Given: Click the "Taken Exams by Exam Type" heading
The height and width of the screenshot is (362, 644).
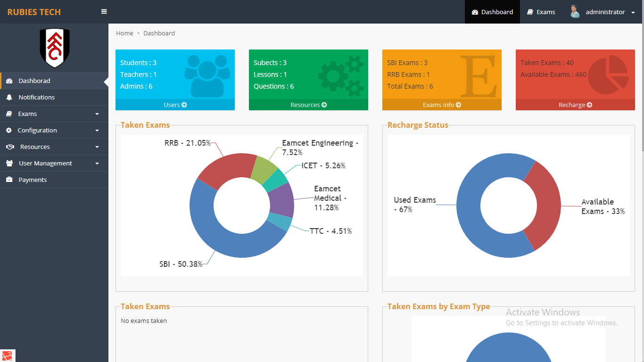Looking at the screenshot, I should click(438, 306).
